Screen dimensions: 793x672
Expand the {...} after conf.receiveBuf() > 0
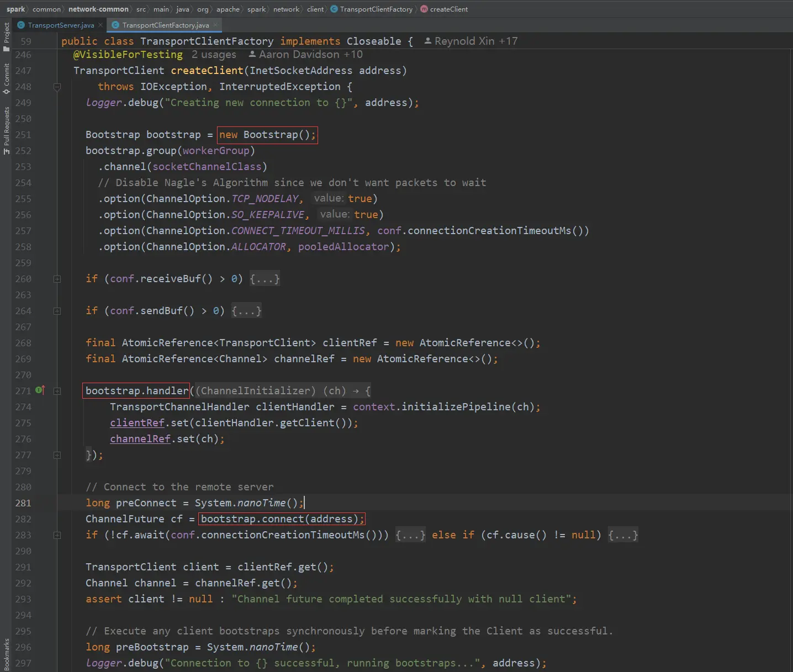click(265, 279)
